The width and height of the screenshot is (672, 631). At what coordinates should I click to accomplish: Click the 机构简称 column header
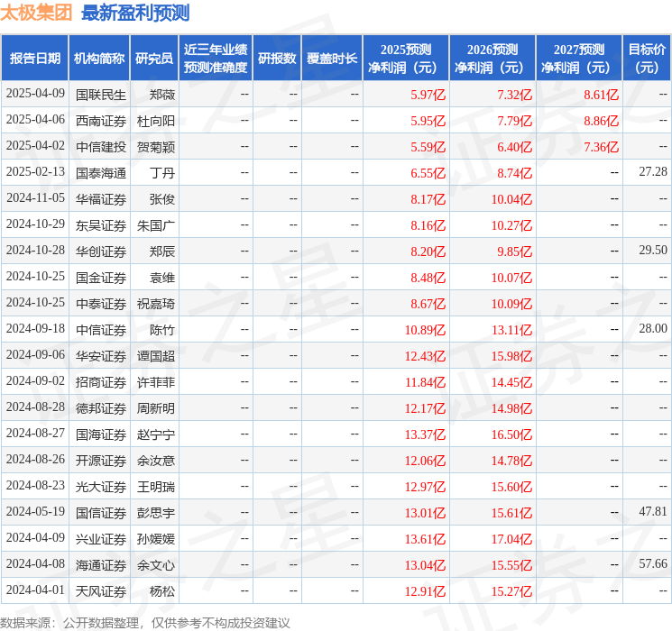point(99,59)
